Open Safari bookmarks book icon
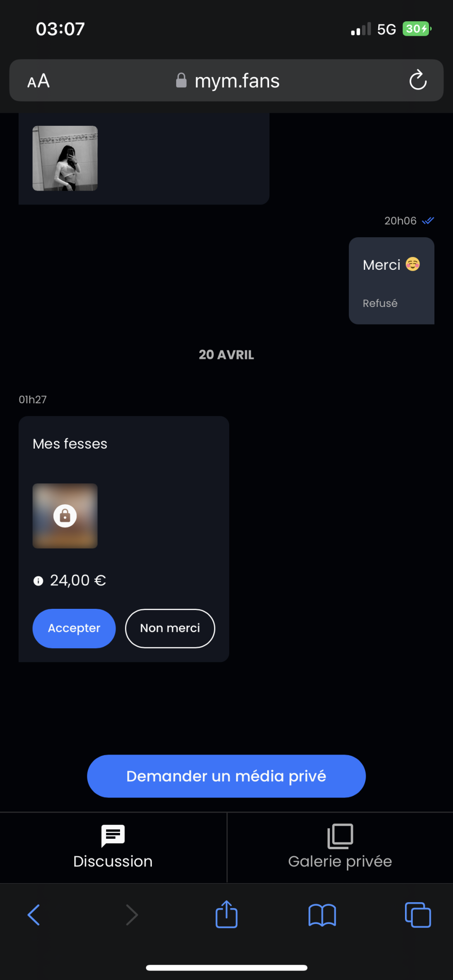453x980 pixels. (322, 915)
